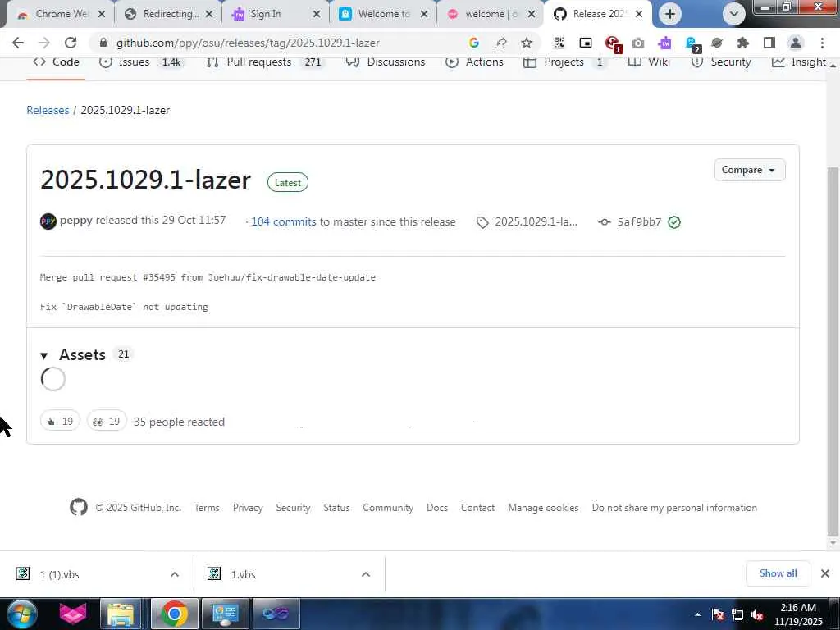Open the Projects tab
Screen dimensions: 840x630
(x=564, y=62)
